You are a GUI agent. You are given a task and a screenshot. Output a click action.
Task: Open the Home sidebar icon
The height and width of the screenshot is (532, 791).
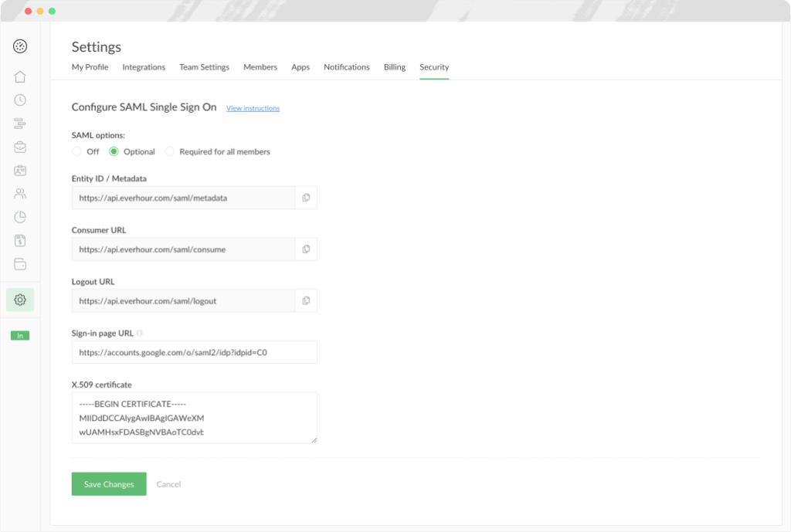[x=19, y=76]
